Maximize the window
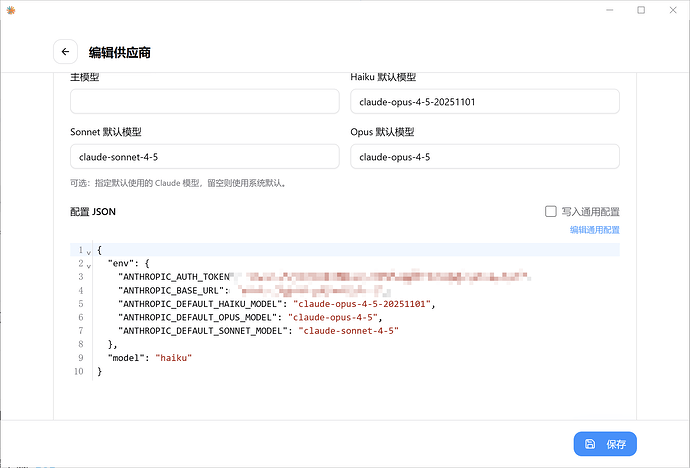Viewport: 690px width, 468px height. tap(641, 10)
